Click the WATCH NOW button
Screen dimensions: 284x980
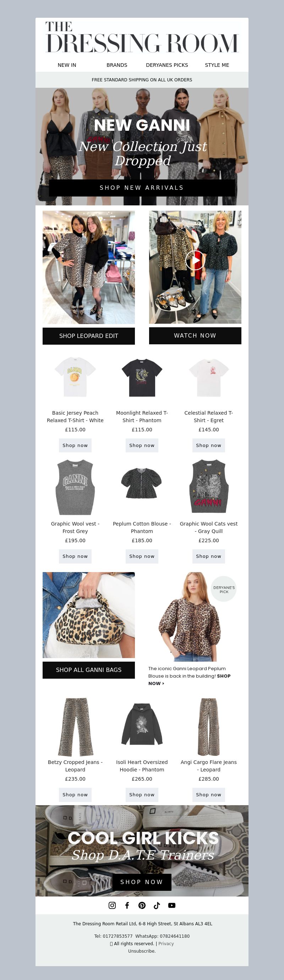pos(195,335)
